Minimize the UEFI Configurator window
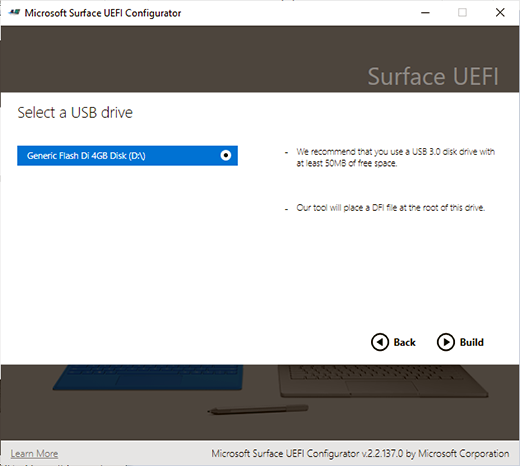The image size is (520, 466). pyautogui.click(x=425, y=13)
